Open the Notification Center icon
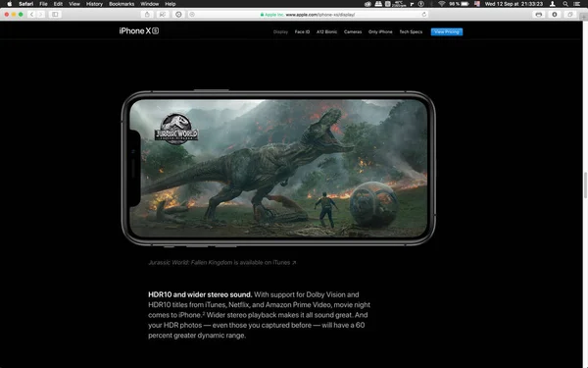Screen dimensions: 588x368 point(577,4)
